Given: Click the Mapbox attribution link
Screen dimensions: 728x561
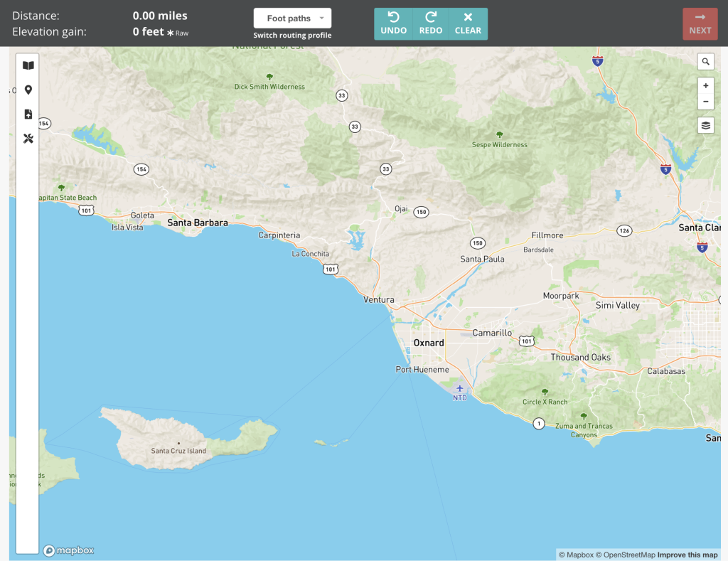Looking at the screenshot, I should (x=576, y=555).
